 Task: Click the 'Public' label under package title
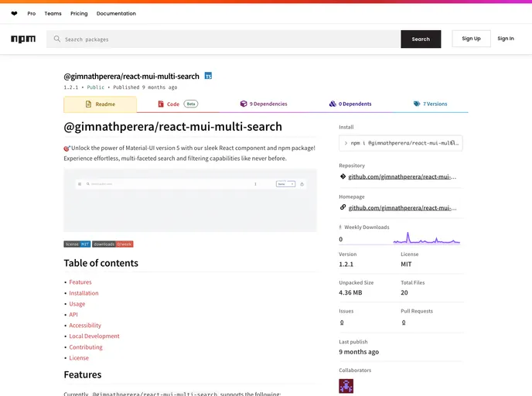point(96,87)
